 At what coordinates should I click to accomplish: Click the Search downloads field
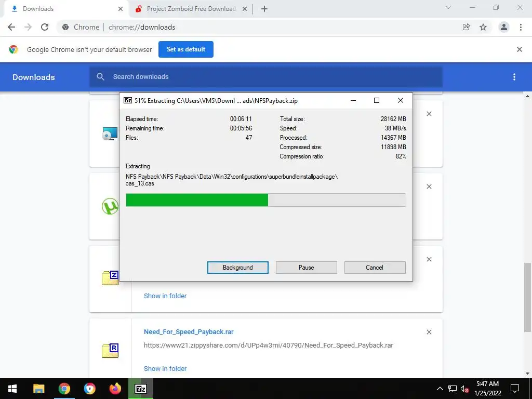pos(266,77)
